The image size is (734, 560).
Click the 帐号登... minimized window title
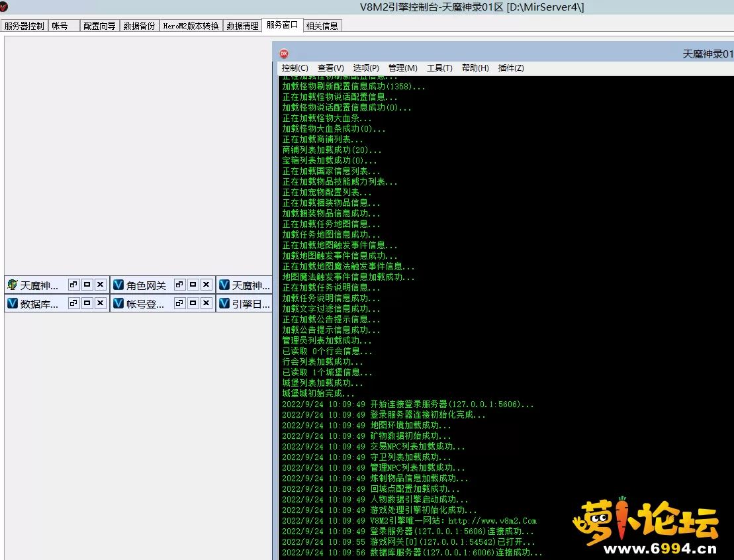[145, 304]
